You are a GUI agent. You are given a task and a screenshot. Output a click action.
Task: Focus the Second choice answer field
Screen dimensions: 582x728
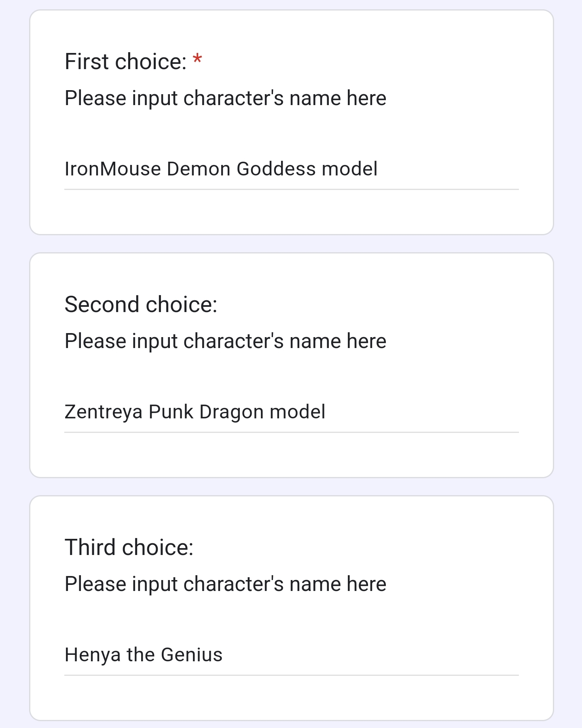tap(291, 412)
